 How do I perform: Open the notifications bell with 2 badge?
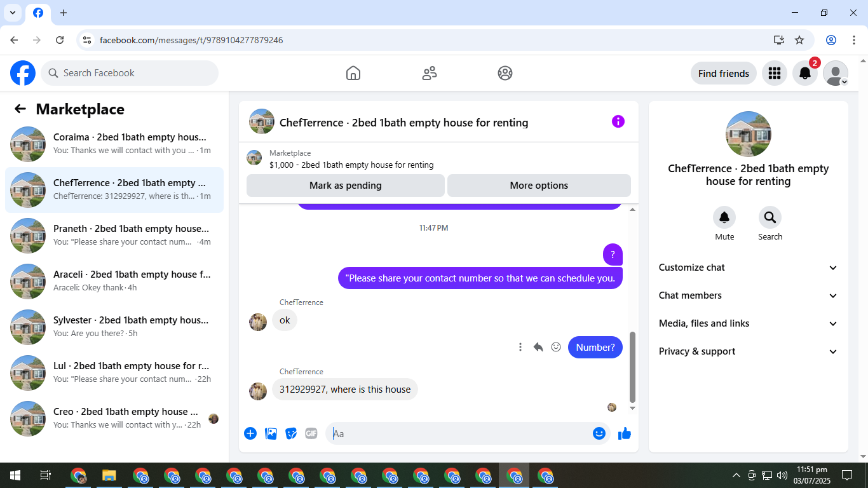[x=805, y=73]
